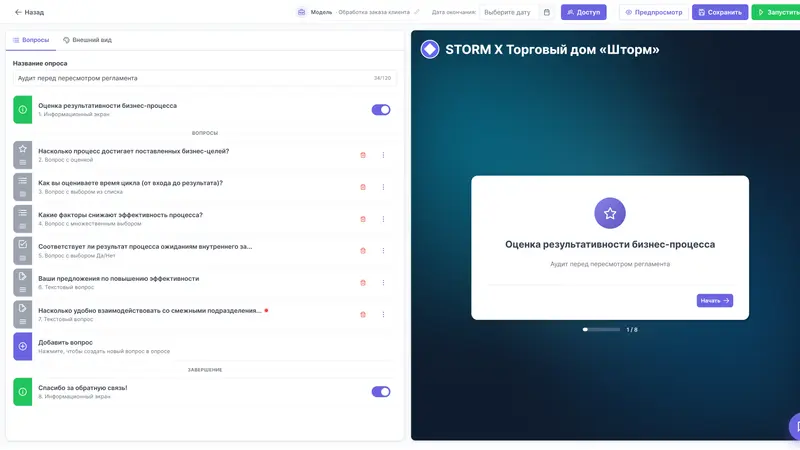Select question Как вы оцениваете время цикла
Image resolution: width=800 pixels, height=450 pixels.
click(204, 187)
